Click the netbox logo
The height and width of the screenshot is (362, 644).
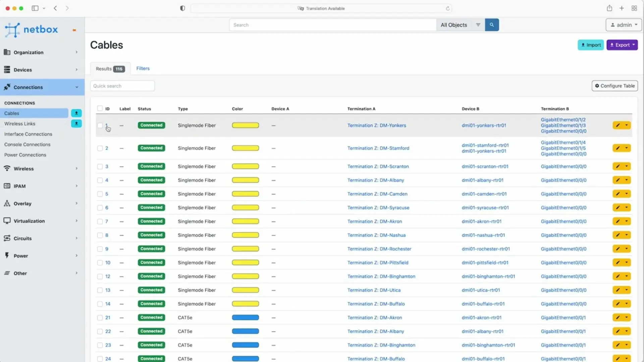point(32,30)
